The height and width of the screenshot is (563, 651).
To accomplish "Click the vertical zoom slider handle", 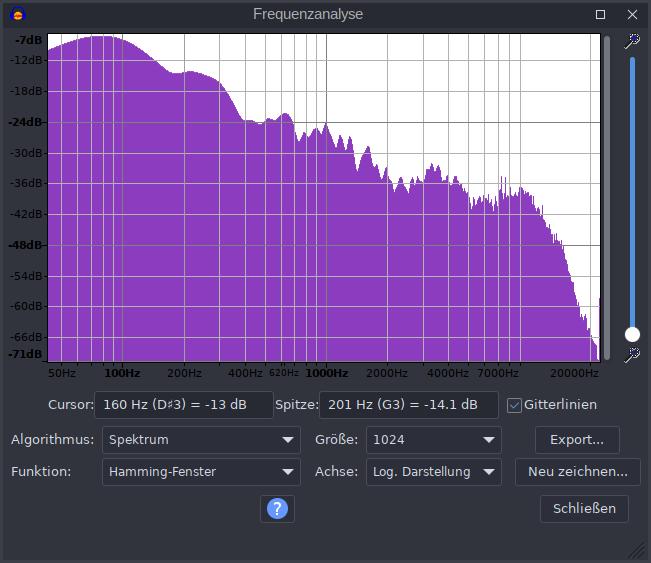I will (632, 334).
